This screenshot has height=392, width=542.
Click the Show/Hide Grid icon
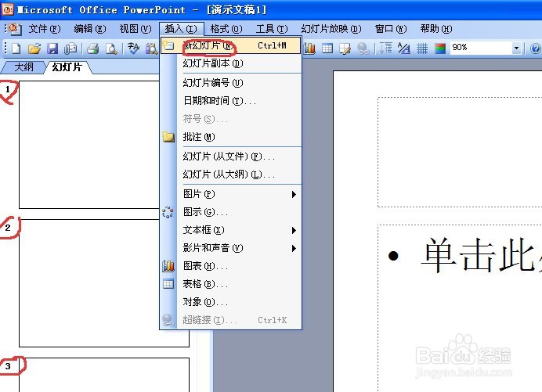pos(422,49)
